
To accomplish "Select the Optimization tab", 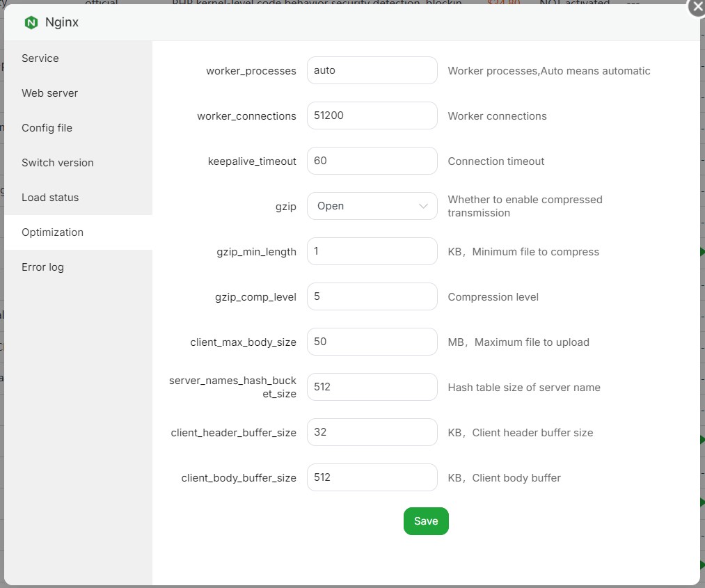I will (78, 232).
